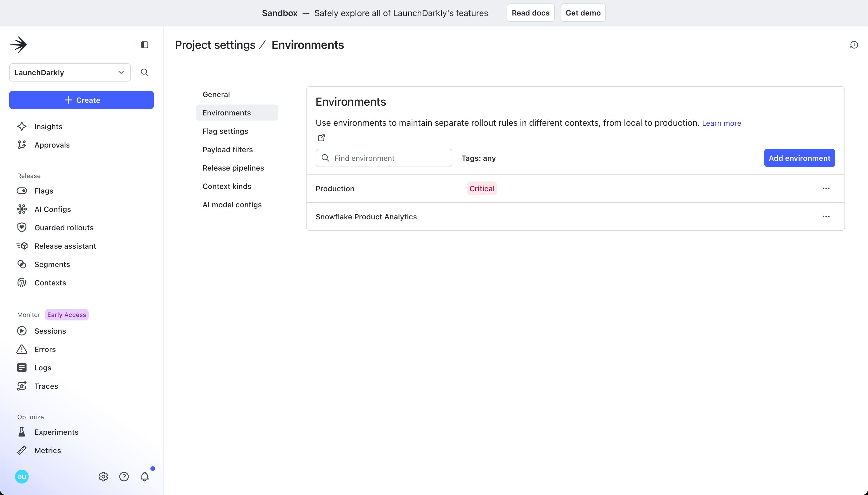Click the Metrics ruler icon
The width and height of the screenshot is (868, 495).
tap(22, 450)
